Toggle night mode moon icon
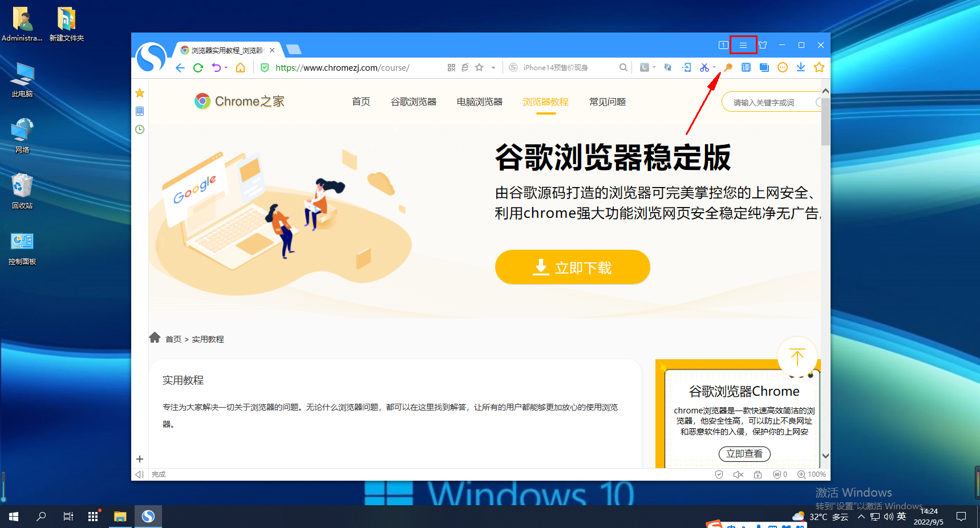The width and height of the screenshot is (980, 528). [x=645, y=67]
